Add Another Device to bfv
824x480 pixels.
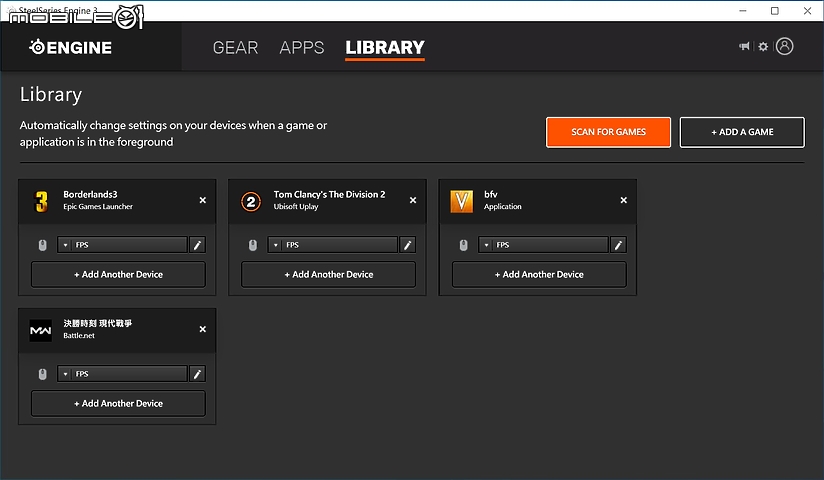(539, 274)
